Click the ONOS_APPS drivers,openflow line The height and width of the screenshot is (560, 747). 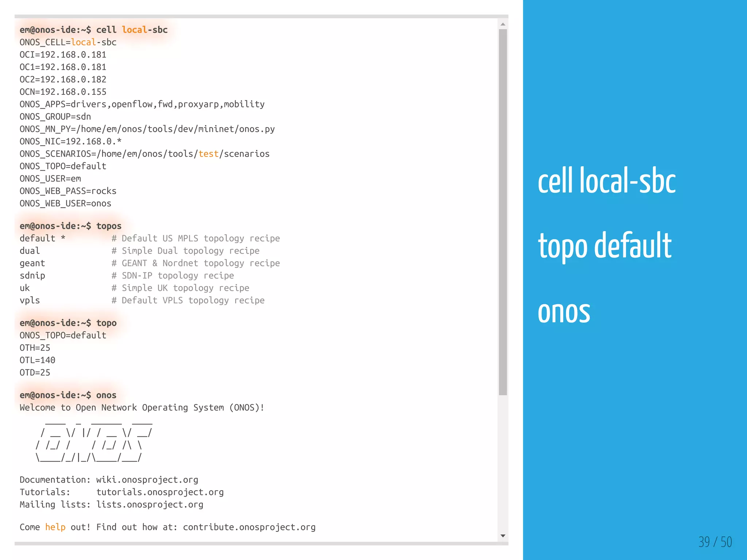pos(142,104)
